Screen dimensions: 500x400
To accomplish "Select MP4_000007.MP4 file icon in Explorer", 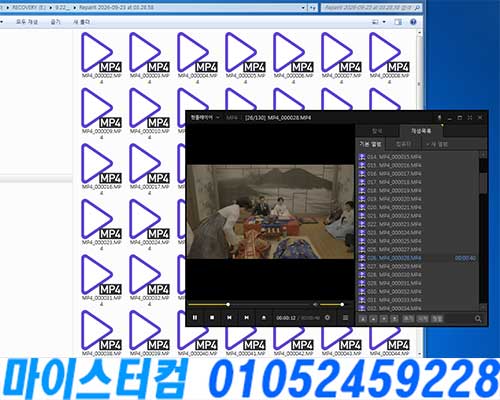I will coord(341,53).
